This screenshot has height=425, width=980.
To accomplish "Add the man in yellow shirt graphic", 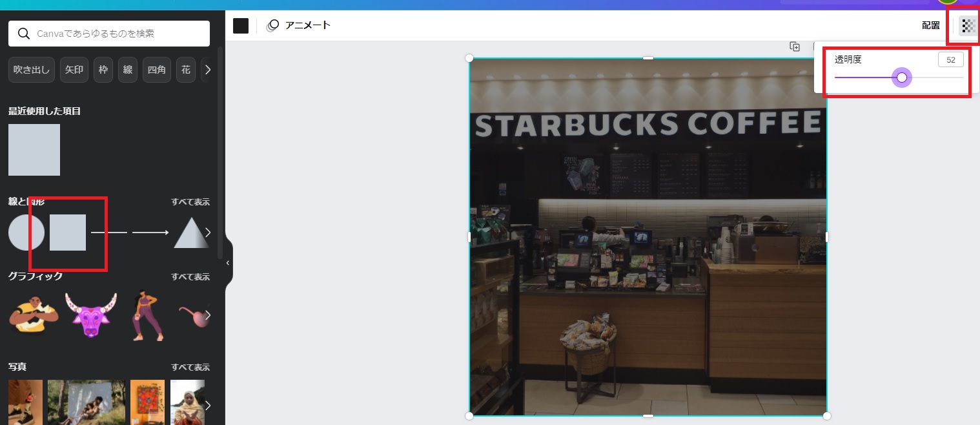I will point(34,315).
